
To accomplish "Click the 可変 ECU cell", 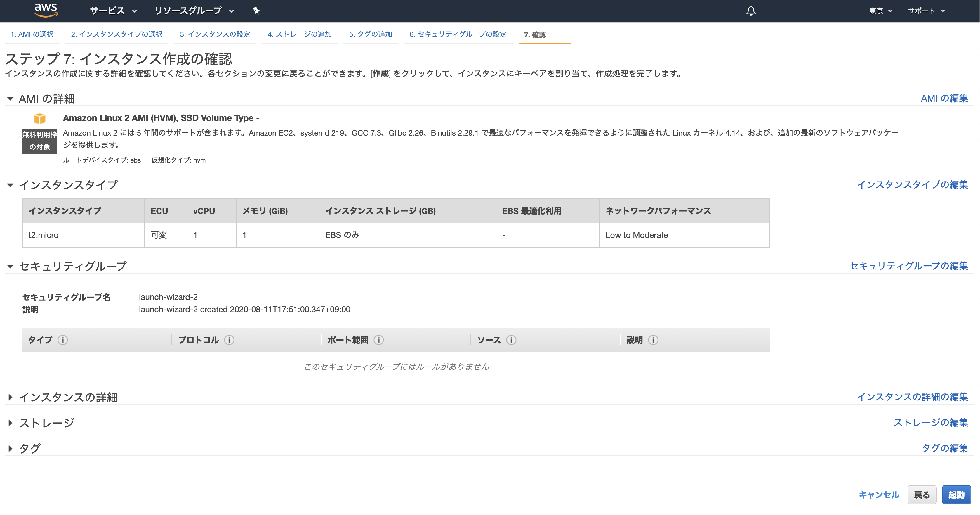I will tap(166, 235).
